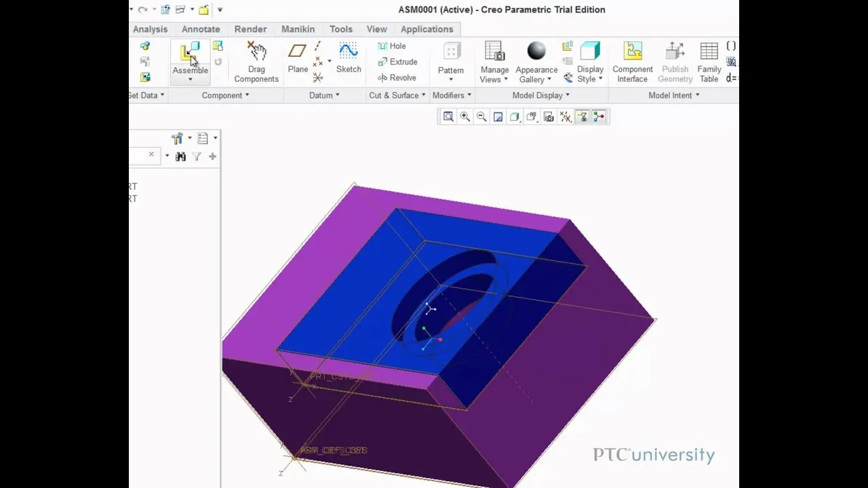Select the Hole tool
This screenshot has height=488, width=868.
(391, 46)
